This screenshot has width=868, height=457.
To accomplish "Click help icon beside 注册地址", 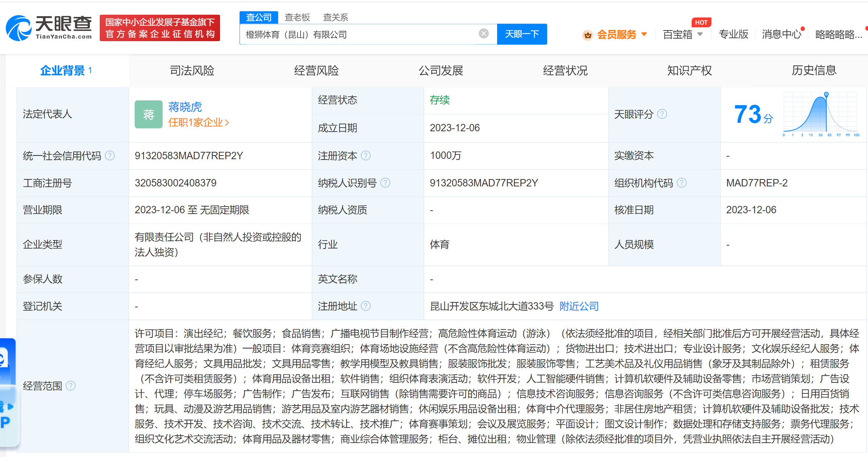I will [366, 306].
